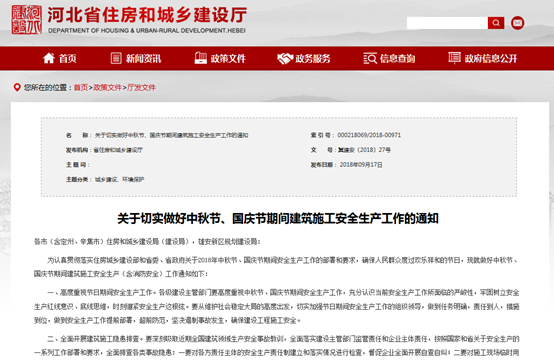
Task: Click the search-list icon beside 信息查询
Action: pos(370,58)
